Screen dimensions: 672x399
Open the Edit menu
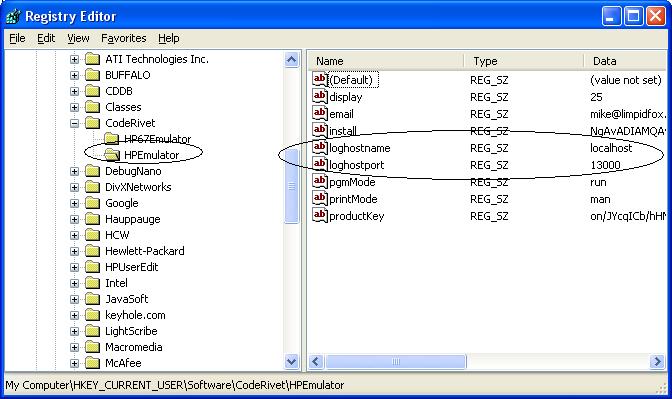point(46,38)
